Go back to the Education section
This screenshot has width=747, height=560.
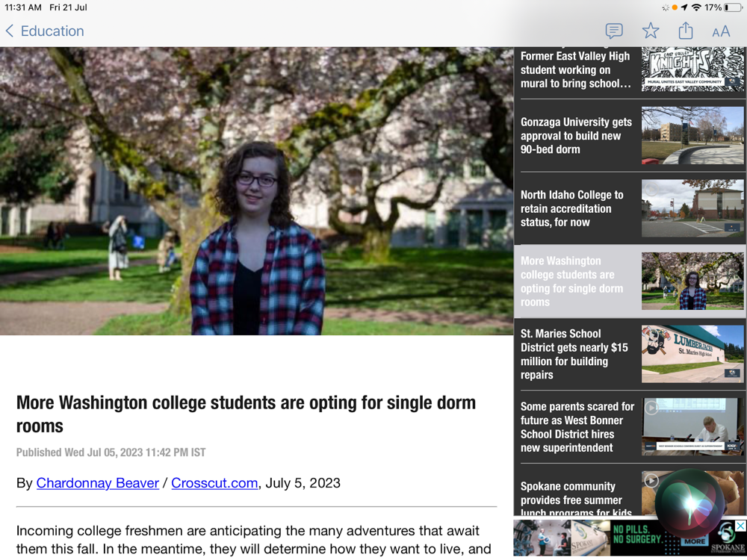[45, 31]
